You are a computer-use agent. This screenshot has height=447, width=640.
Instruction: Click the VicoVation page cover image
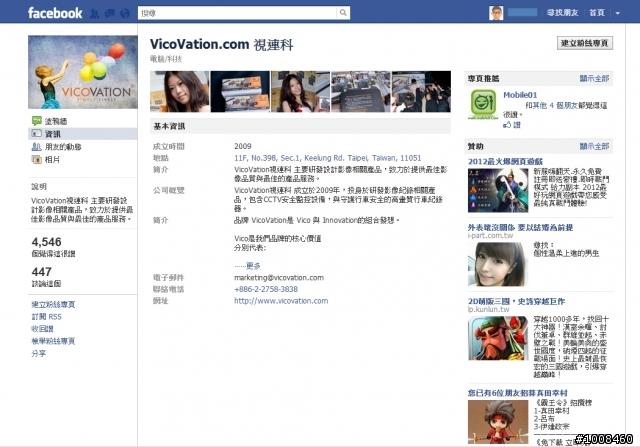click(83, 72)
